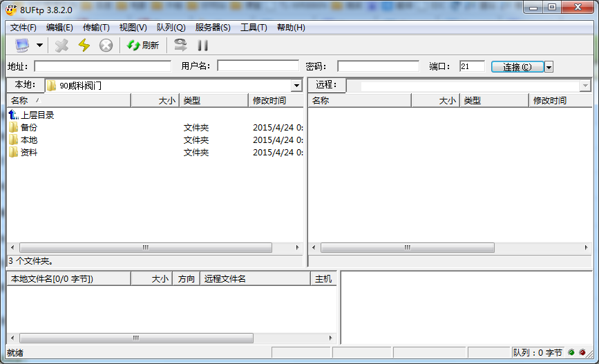Click the log message pane
599x364 pixels.
click(x=466, y=307)
